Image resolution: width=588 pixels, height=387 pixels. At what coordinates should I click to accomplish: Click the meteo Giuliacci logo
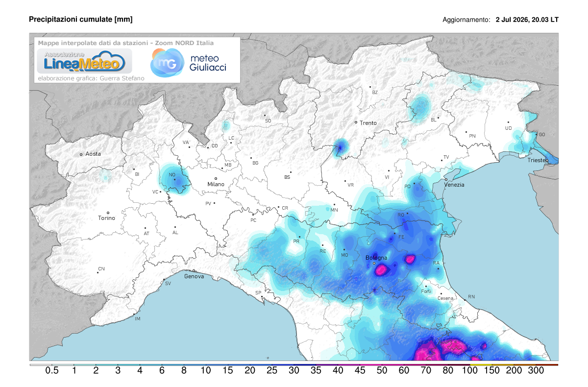[x=188, y=63]
